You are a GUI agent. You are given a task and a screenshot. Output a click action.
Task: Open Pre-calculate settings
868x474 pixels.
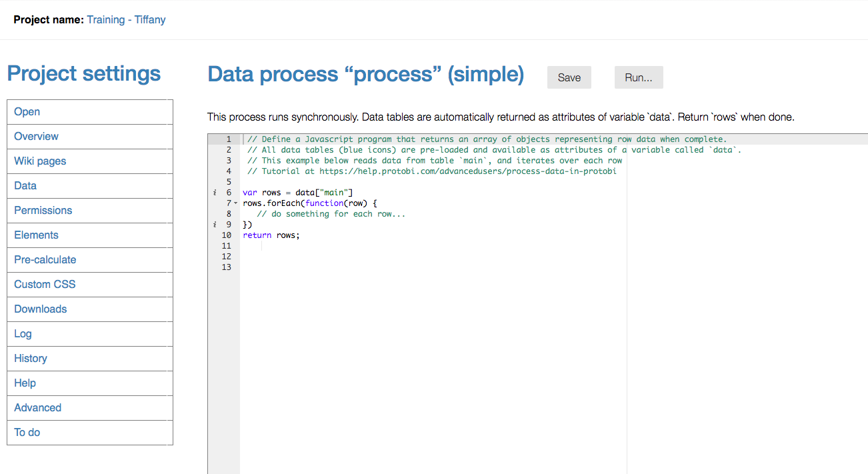point(45,259)
